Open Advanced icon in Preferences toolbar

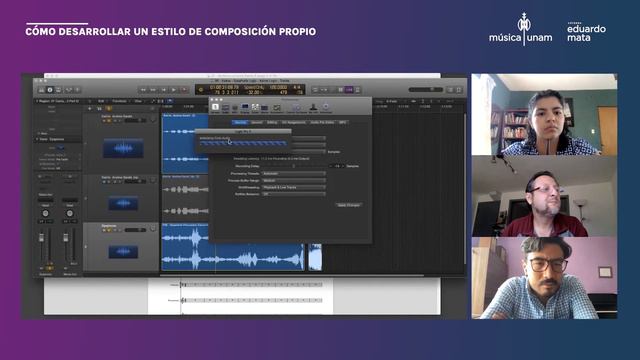point(326,108)
